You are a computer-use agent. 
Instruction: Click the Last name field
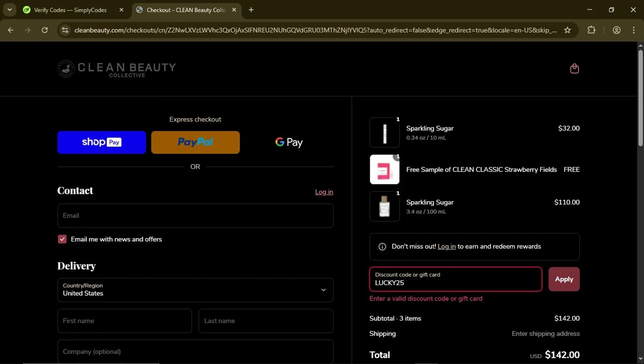(266, 321)
